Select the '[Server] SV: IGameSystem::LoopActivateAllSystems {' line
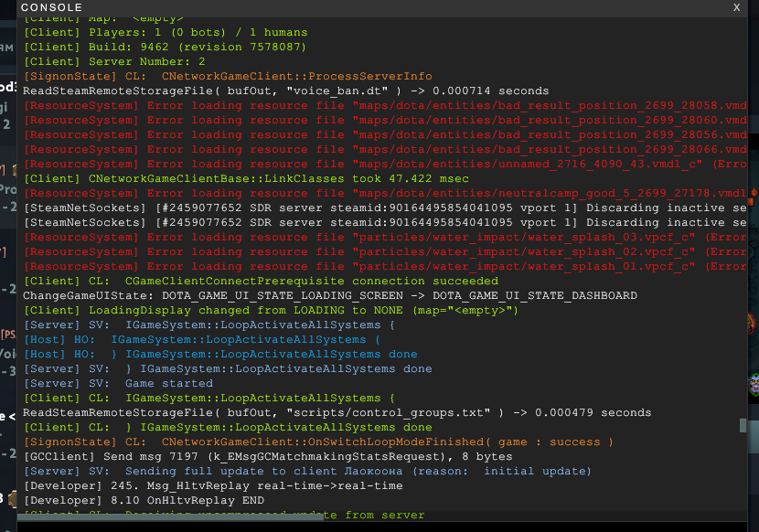Screen dimensions: 759x532 coord(209,325)
